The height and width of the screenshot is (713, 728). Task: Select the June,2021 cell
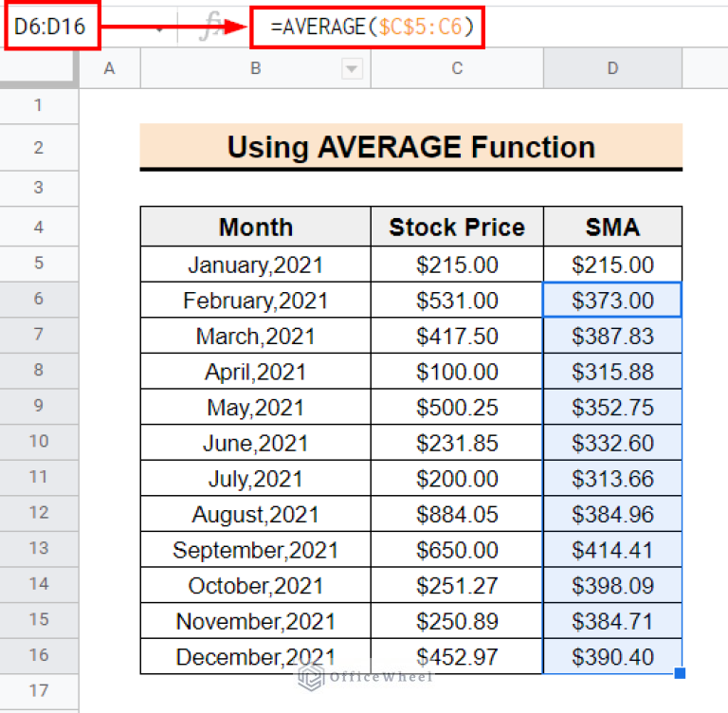pos(255,442)
